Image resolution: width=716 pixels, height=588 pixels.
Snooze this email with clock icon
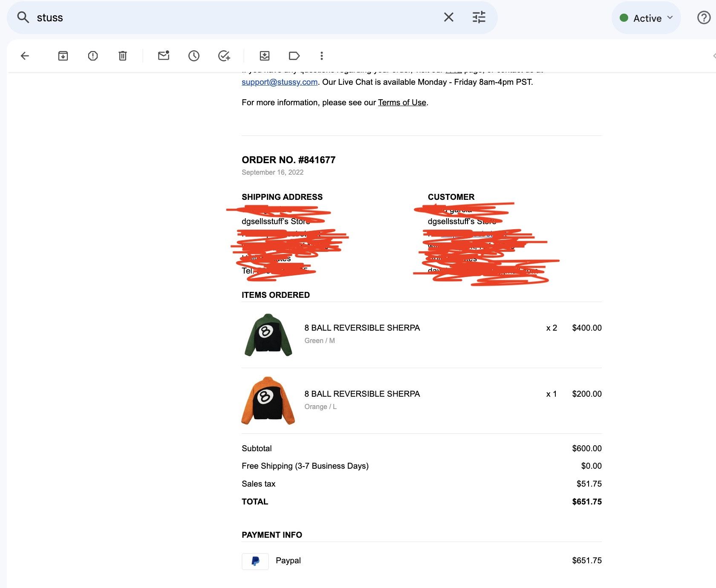pos(194,56)
